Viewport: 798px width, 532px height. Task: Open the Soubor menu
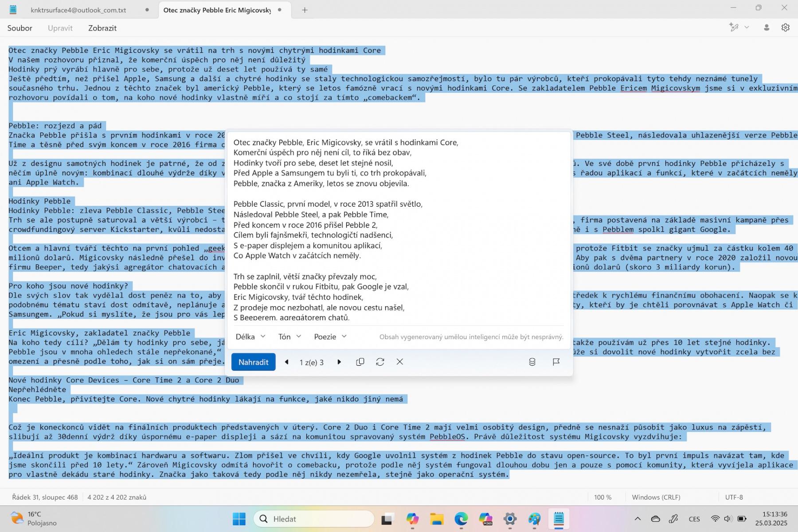coord(20,28)
